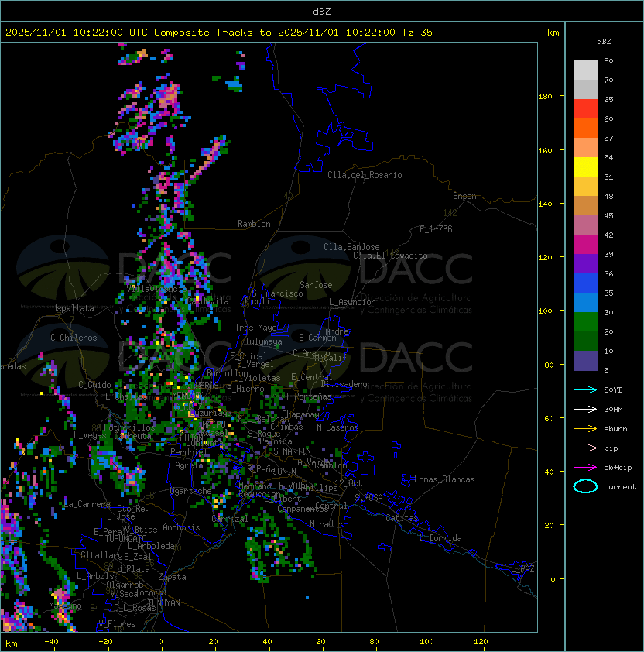Click the Anchoris map label

coord(181,527)
